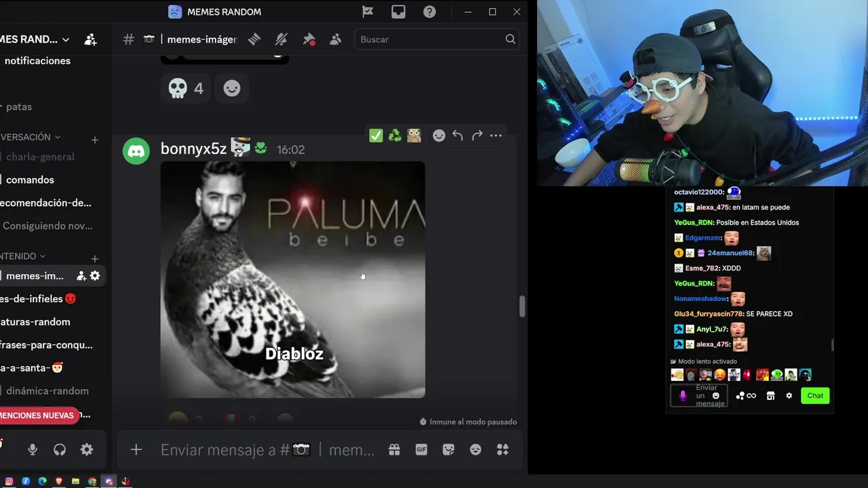Image resolution: width=868 pixels, height=488 pixels.
Task: Open the a-a-santa channel
Action: click(x=31, y=368)
